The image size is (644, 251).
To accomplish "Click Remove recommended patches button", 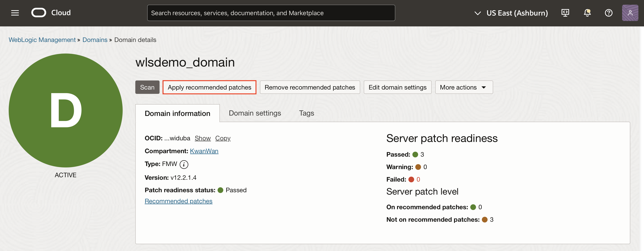I will (x=310, y=87).
